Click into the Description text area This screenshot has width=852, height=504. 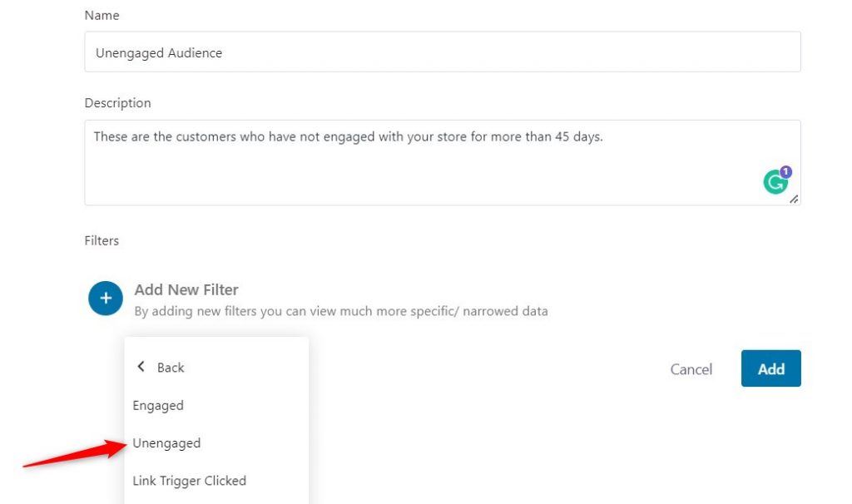443,162
